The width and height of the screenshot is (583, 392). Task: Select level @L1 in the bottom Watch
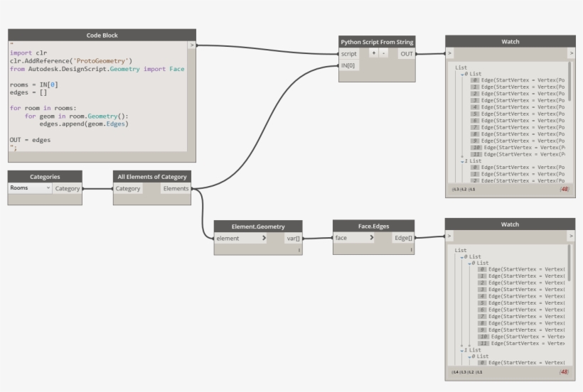pyautogui.click(x=479, y=372)
